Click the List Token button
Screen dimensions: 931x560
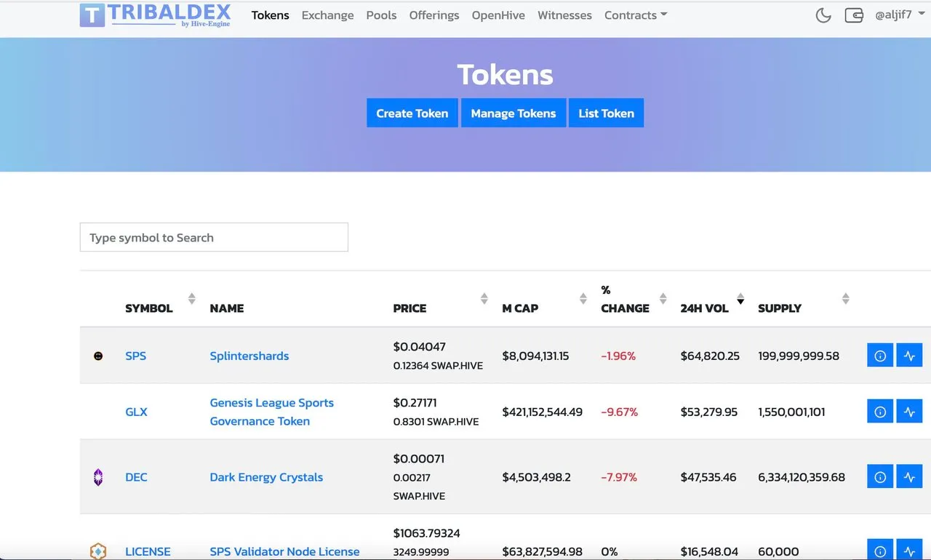point(606,113)
